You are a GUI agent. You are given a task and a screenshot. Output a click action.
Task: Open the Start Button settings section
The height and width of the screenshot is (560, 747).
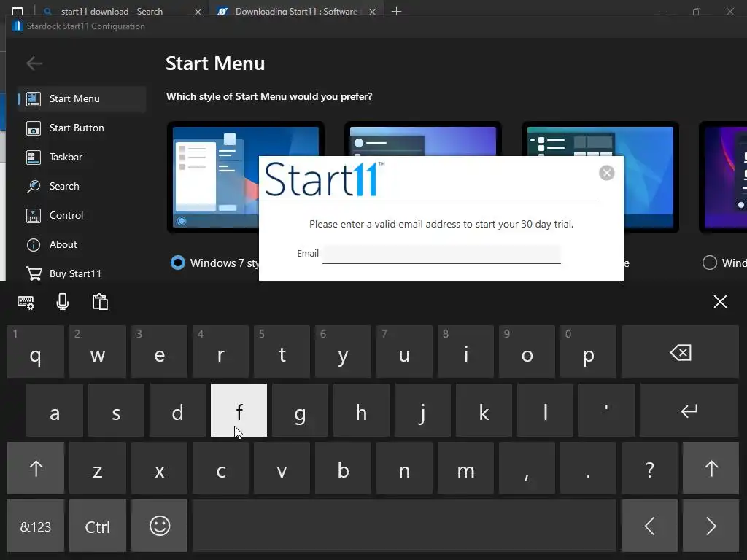pyautogui.click(x=81, y=128)
